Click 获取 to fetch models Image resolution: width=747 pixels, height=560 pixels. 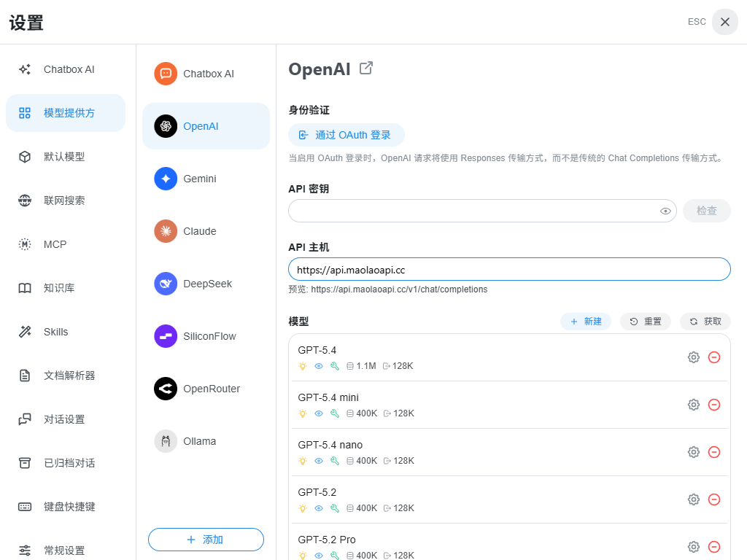pos(705,322)
